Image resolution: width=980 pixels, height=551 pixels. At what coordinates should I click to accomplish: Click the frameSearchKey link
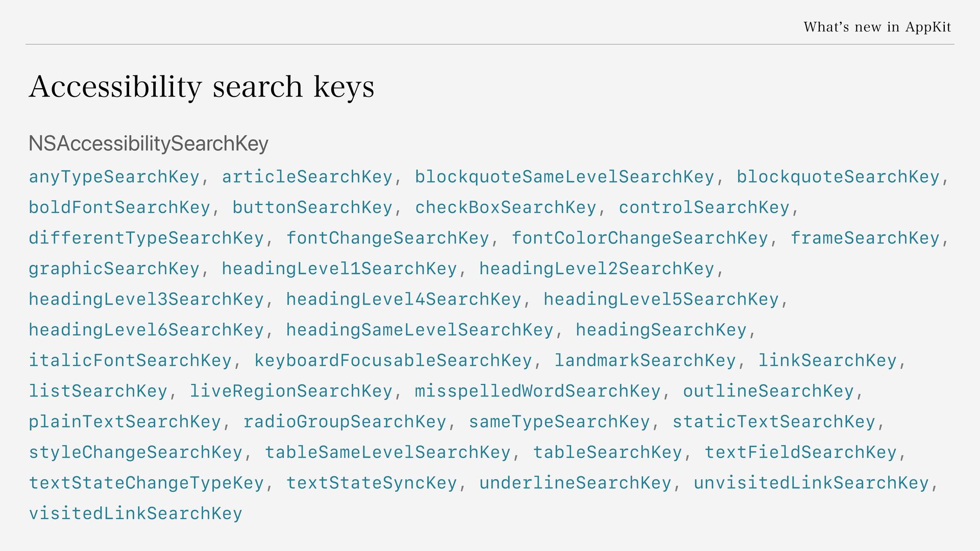pos(865,238)
